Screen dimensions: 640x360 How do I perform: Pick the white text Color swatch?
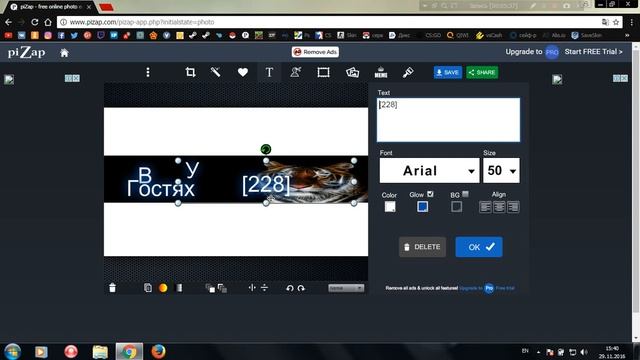tap(390, 207)
